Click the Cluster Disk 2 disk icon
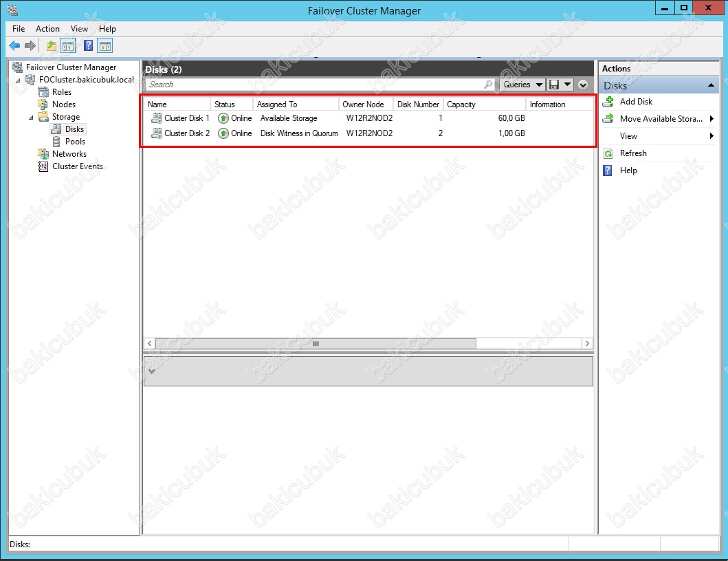 coord(157,133)
